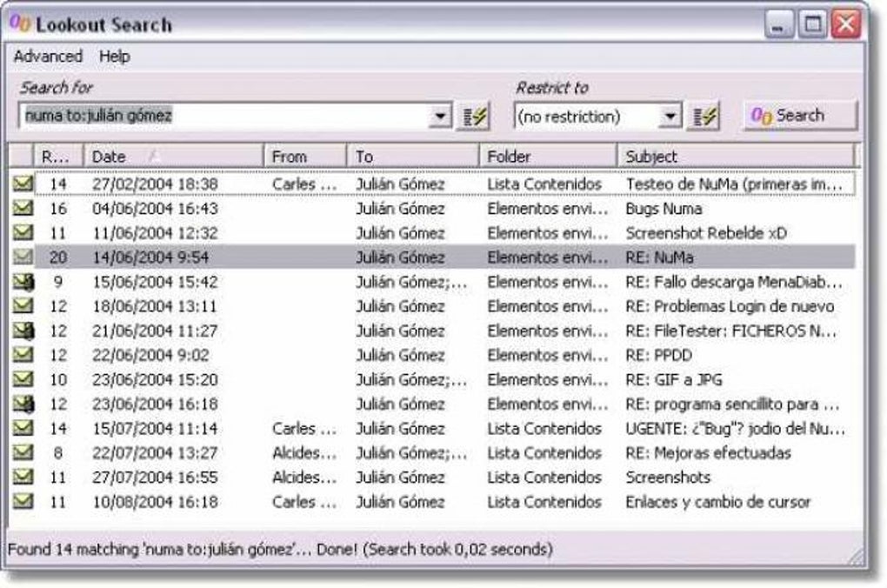
Task: Expand the Restrict to dropdown arrow
Action: tap(670, 117)
